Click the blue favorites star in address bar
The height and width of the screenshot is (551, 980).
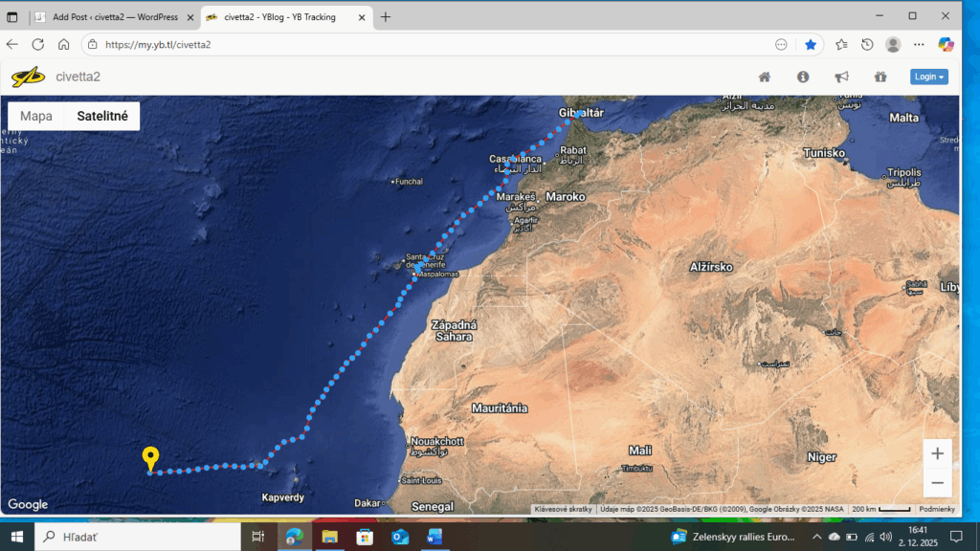[x=811, y=44]
